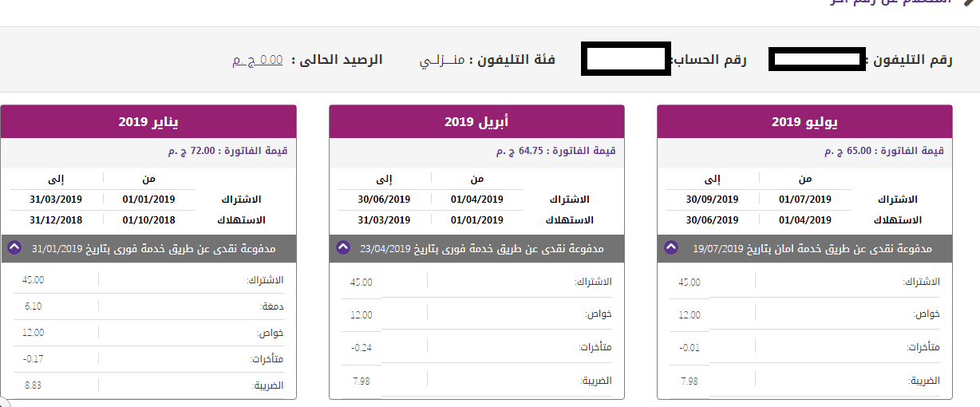Select يناير 2019 bill header
The width and height of the screenshot is (980, 407).
pos(148,121)
